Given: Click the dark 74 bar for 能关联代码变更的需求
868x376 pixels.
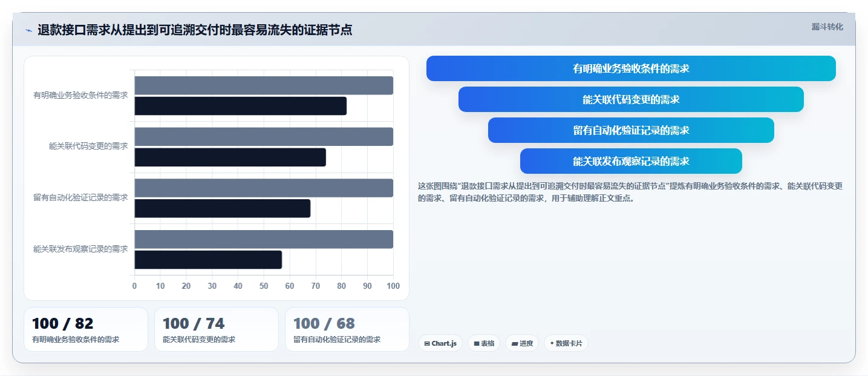Looking at the screenshot, I should 230,157.
